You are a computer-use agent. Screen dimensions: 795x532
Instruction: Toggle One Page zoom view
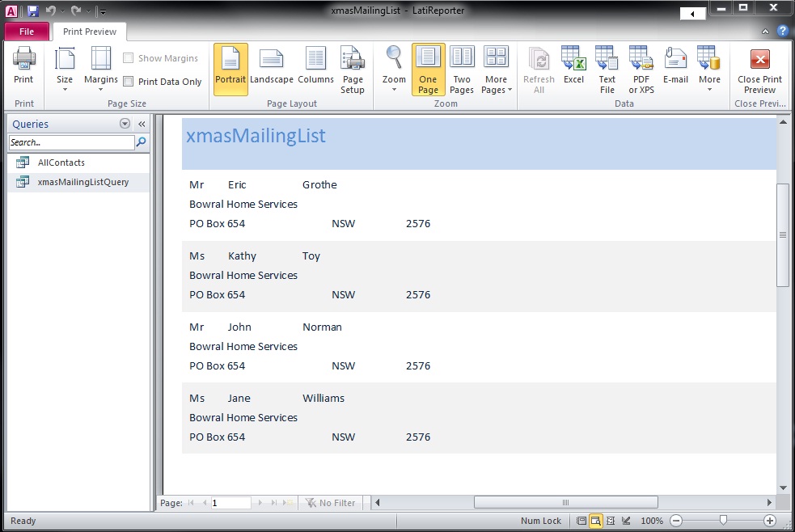(428, 70)
